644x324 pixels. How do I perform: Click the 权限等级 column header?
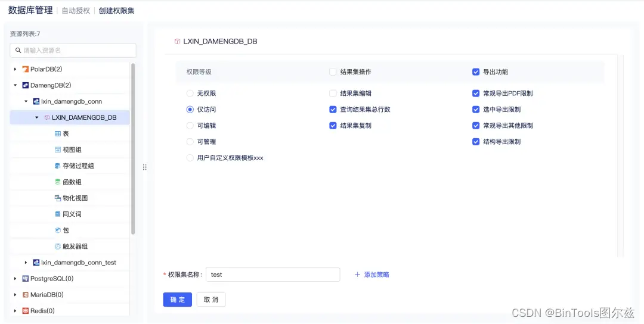(x=199, y=72)
